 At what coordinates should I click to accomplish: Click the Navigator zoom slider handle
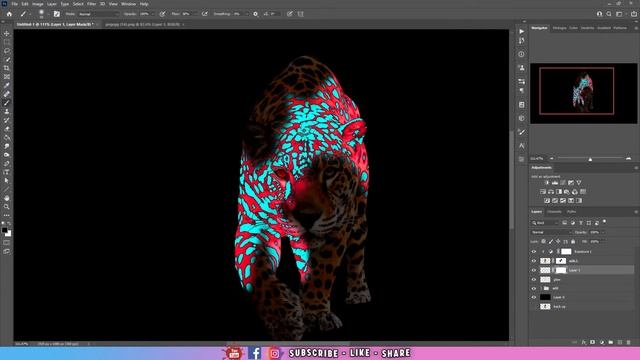pos(590,159)
